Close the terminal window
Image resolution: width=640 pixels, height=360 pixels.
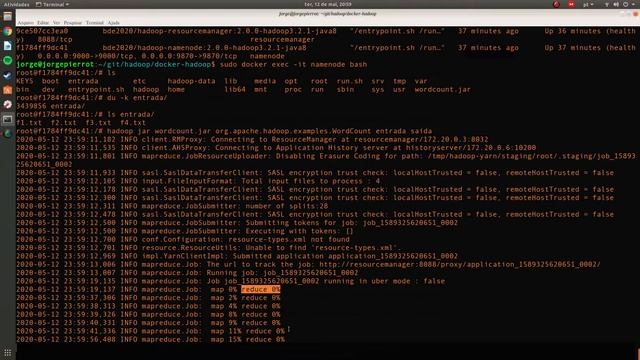pos(635,14)
